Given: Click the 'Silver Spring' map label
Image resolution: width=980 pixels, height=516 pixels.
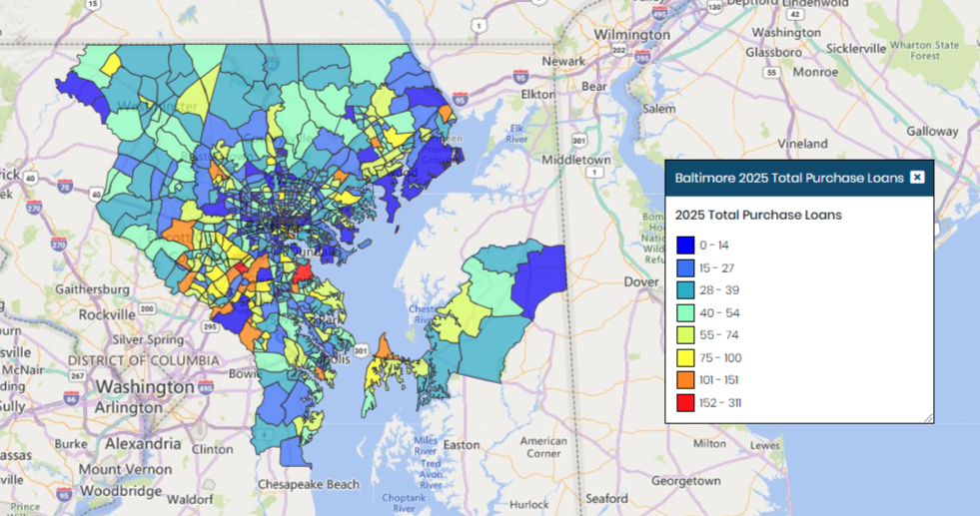Looking at the screenshot, I should (148, 340).
